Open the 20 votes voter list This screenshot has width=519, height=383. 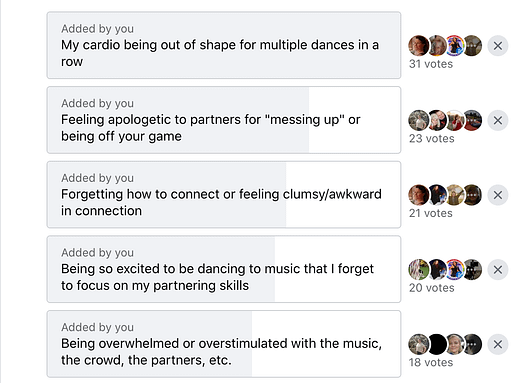click(431, 288)
